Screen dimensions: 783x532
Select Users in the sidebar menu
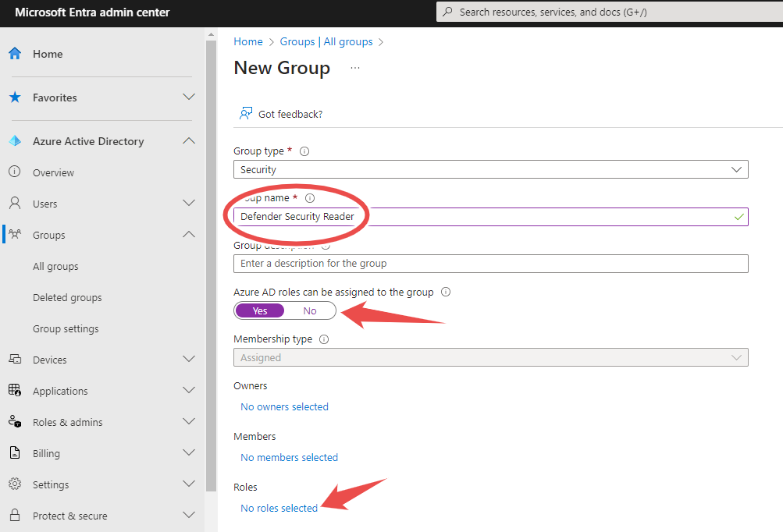pos(45,204)
